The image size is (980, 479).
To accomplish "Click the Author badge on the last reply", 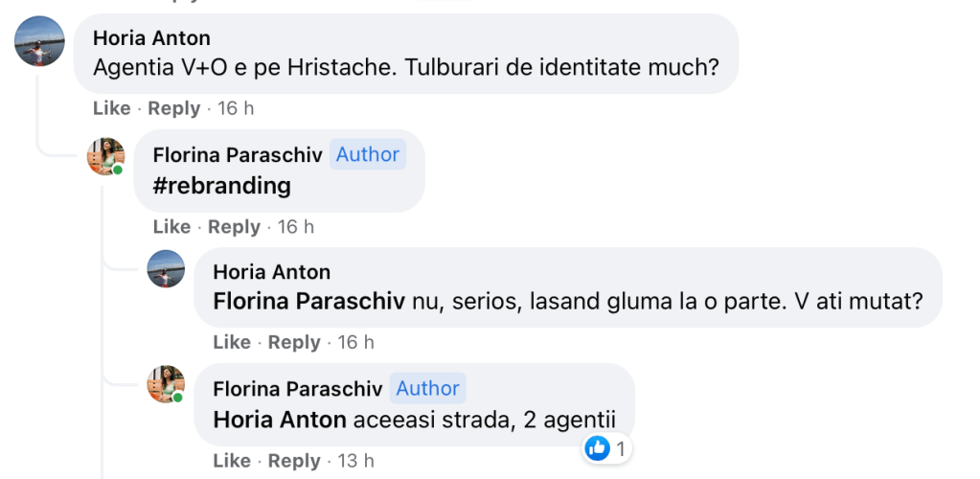I will click(427, 388).
